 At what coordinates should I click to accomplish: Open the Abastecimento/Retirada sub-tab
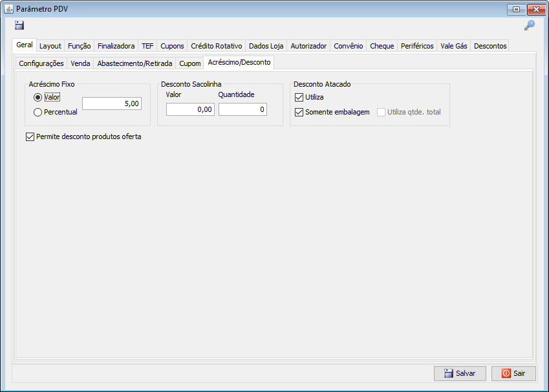click(x=135, y=63)
